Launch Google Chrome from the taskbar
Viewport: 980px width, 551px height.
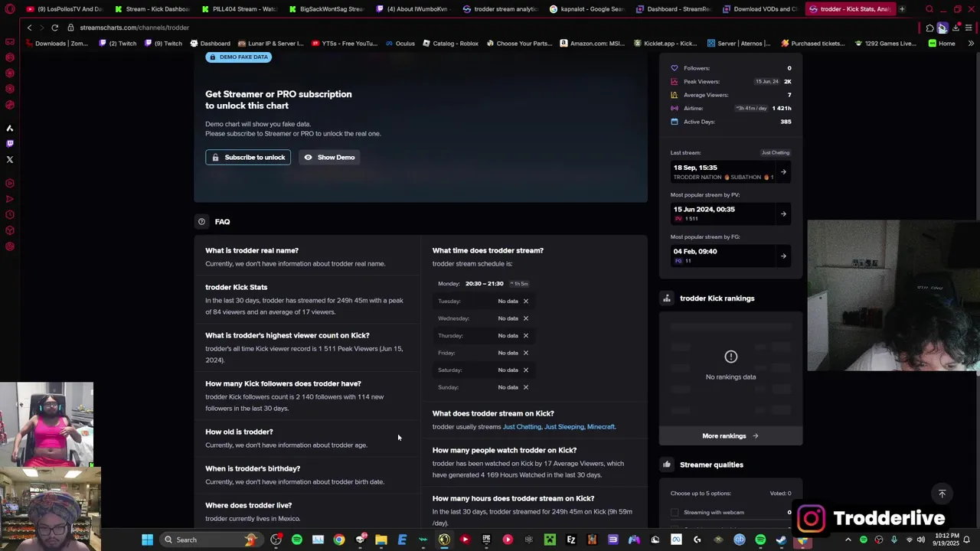point(338,540)
